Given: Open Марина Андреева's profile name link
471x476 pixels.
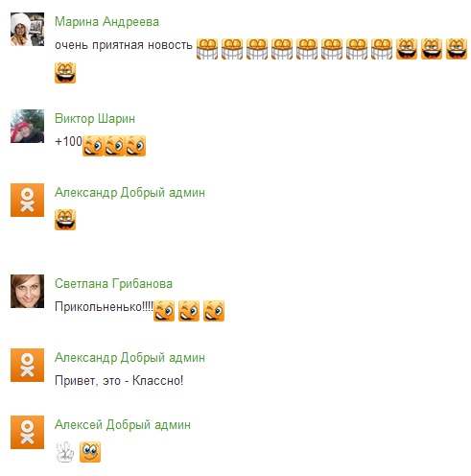Looking at the screenshot, I should (106, 22).
